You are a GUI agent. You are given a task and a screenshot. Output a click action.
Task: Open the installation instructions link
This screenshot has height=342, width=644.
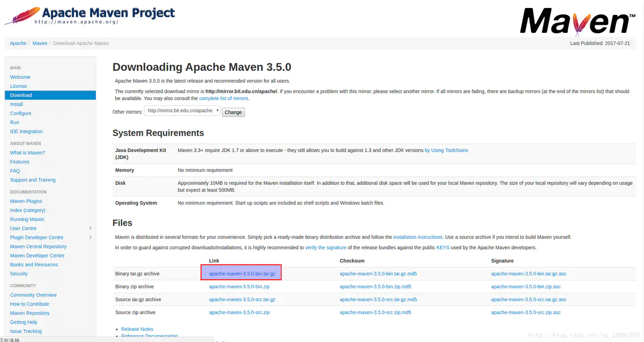(x=418, y=237)
